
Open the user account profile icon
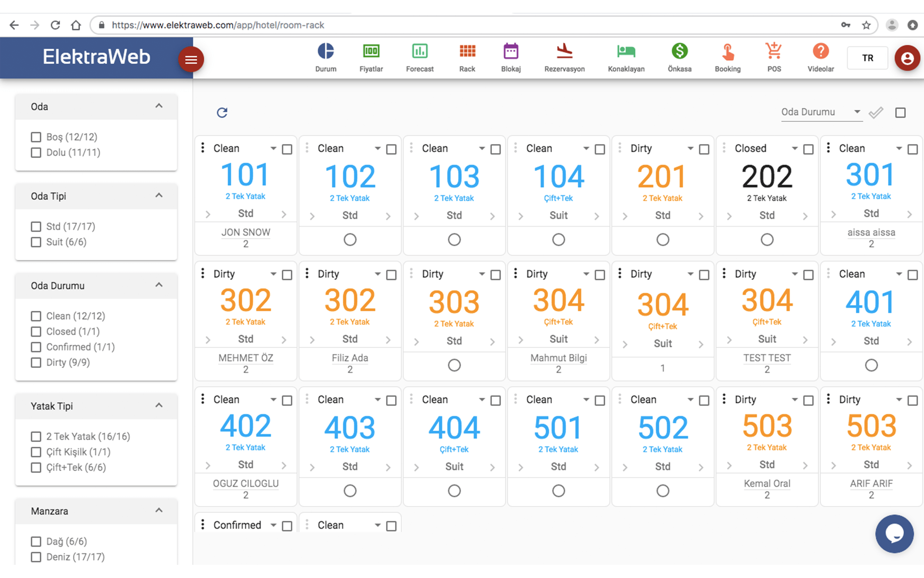(907, 58)
